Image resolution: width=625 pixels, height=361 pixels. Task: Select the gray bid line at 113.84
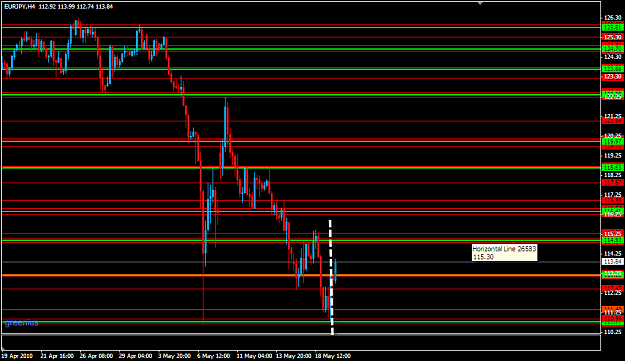301,262
